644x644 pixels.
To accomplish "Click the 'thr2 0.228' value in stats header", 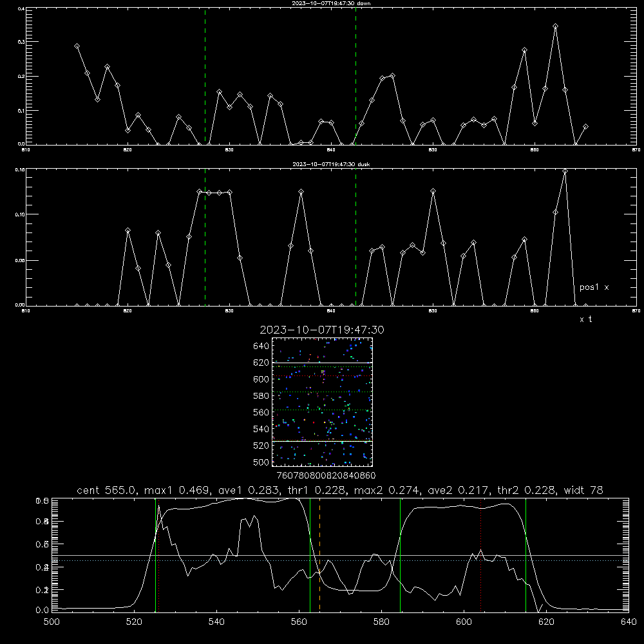I will pyautogui.click(x=527, y=490).
